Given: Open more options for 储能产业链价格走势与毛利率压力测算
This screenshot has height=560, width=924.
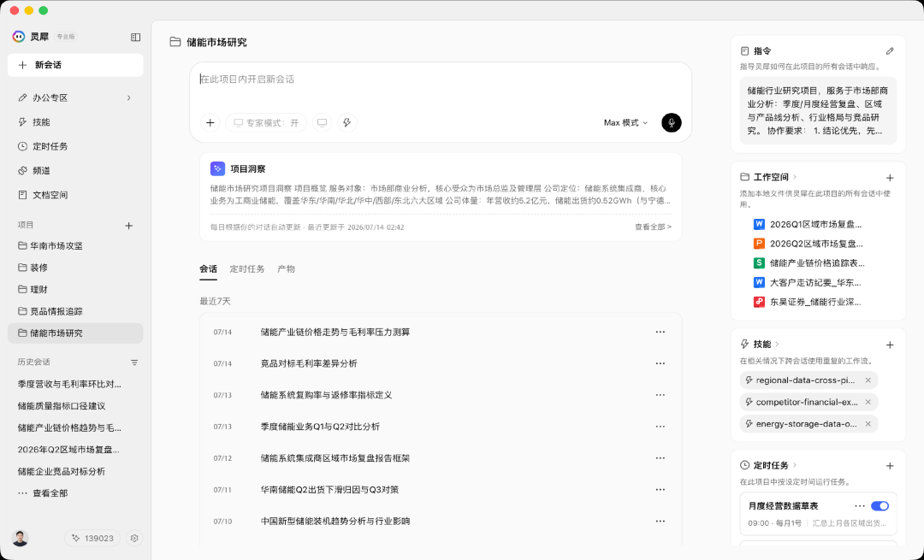Looking at the screenshot, I should [660, 332].
